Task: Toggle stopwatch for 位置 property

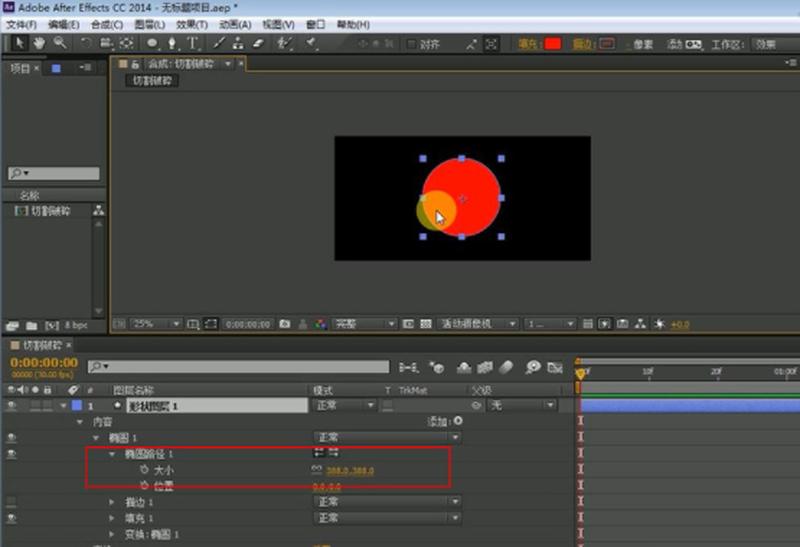Action: pos(144,485)
